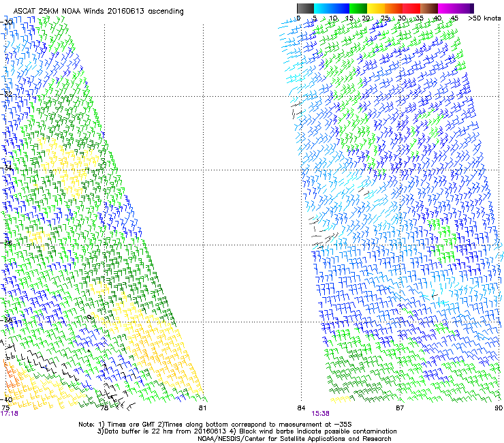Click the '35' legend scale label

420,18
